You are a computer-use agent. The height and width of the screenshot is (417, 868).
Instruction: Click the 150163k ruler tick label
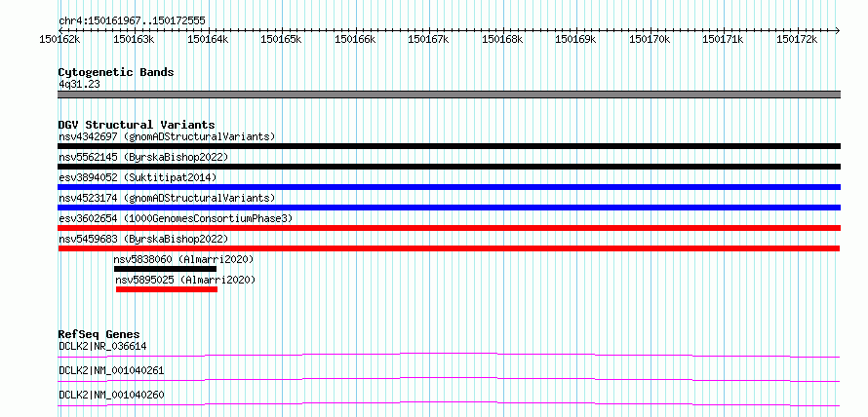pos(134,40)
